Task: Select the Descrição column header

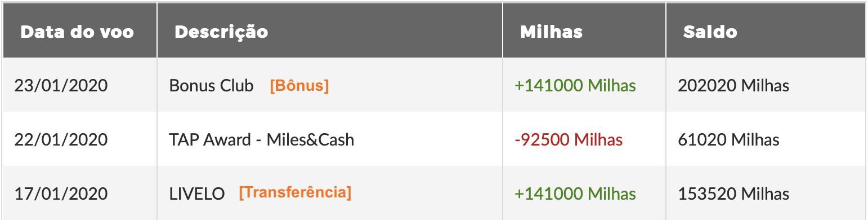Action: (x=221, y=32)
